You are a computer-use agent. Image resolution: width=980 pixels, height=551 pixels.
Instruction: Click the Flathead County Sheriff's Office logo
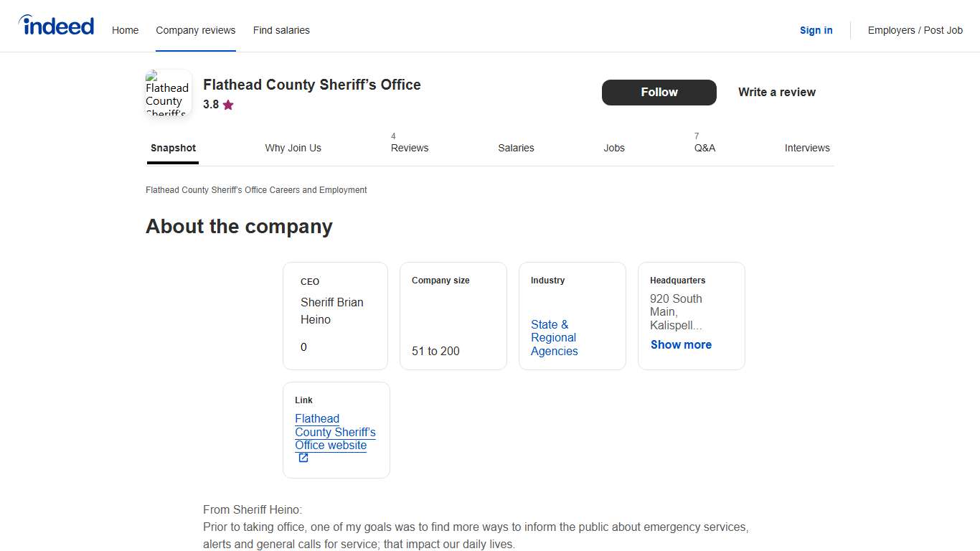(x=167, y=94)
